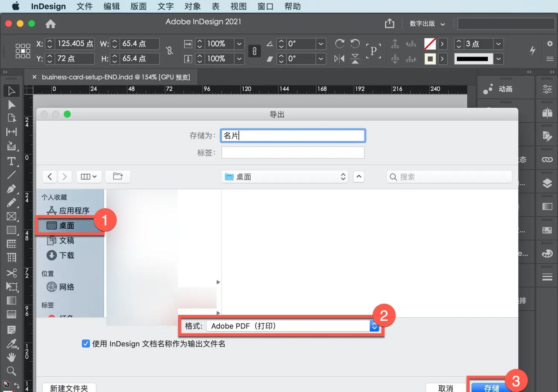558x392 pixels.
Task: Open the Layers panel icon
Action: coord(547,183)
